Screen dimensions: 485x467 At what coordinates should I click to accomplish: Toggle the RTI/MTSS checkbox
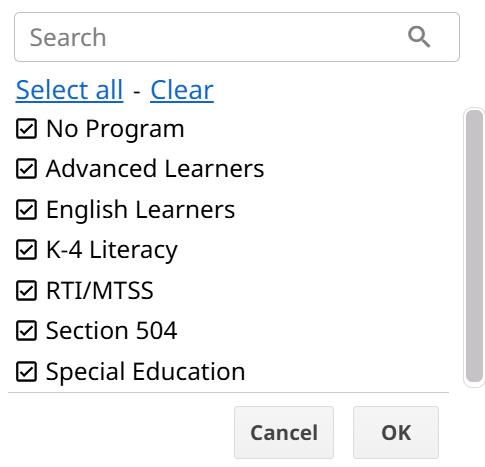(26, 290)
